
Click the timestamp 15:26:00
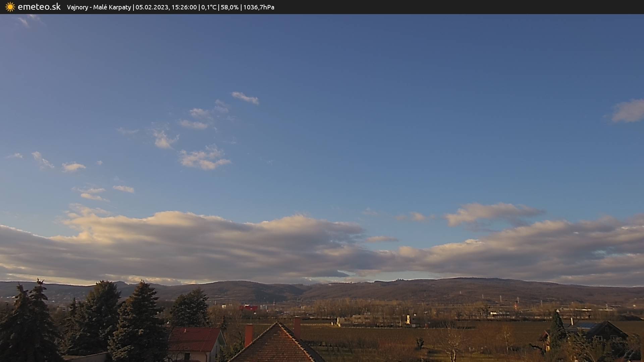pyautogui.click(x=184, y=7)
